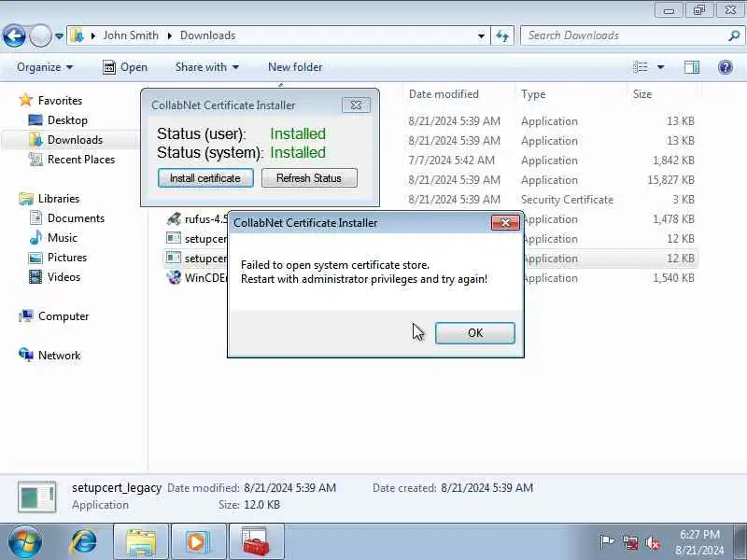Open the Music library
This screenshot has height=560, width=747.
pyautogui.click(x=62, y=238)
